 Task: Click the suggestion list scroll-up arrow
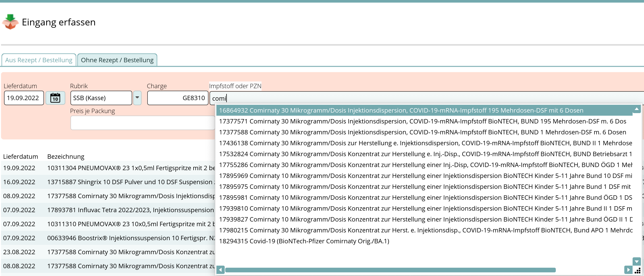pos(637,109)
